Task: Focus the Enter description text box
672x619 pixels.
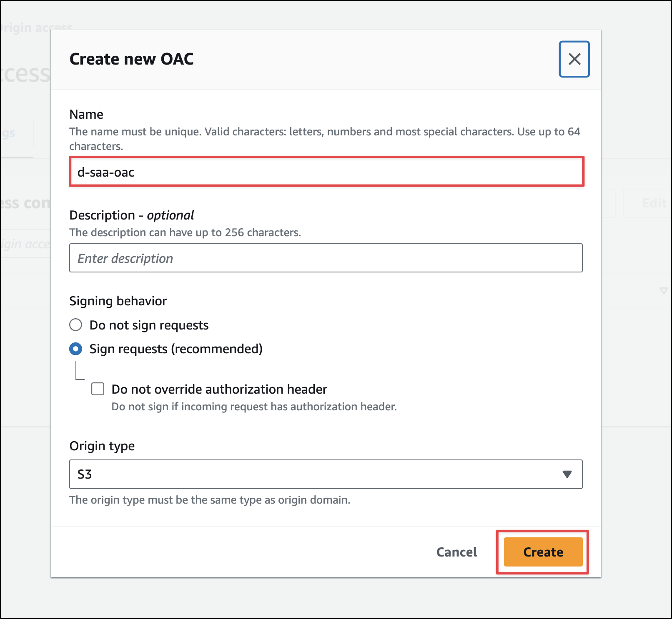Action: 326,258
